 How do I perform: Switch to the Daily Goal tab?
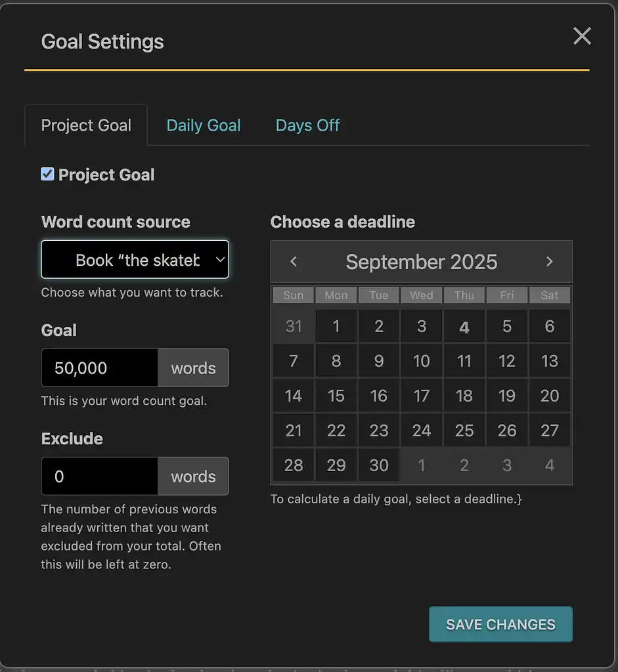click(x=204, y=125)
